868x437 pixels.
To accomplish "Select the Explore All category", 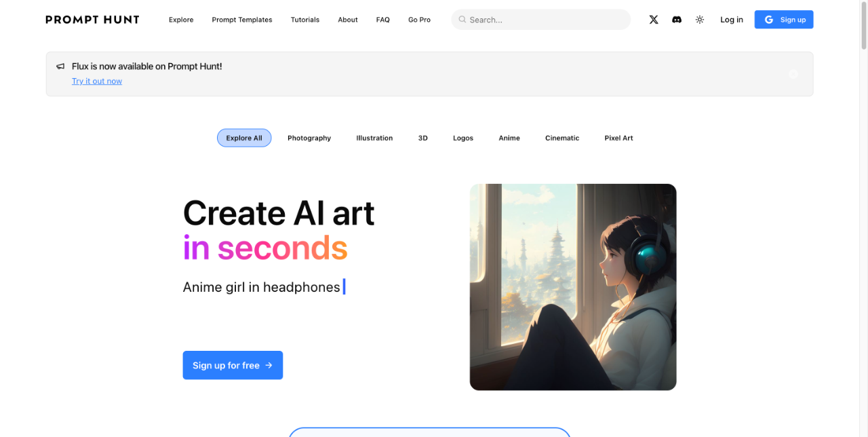I will [244, 138].
